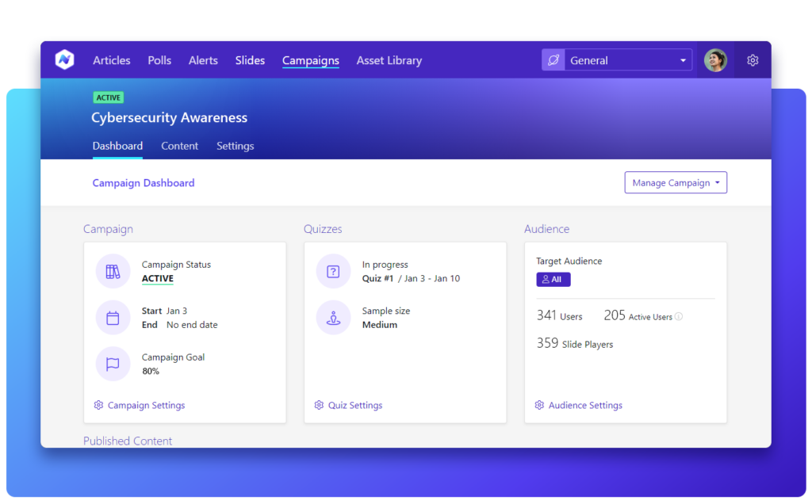Viewport: 812px width, 504px height.
Task: Navigate to the Asset Library section
Action: click(x=389, y=60)
